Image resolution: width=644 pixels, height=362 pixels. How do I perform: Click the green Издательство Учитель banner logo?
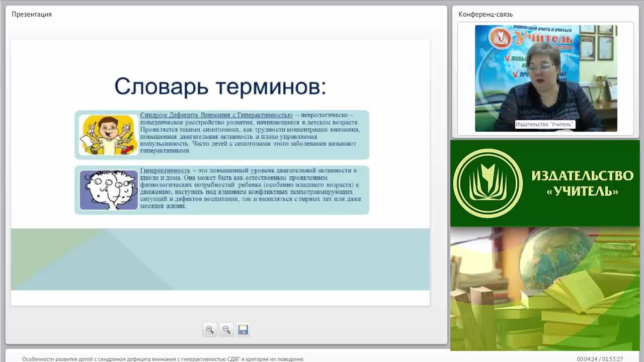tap(488, 183)
